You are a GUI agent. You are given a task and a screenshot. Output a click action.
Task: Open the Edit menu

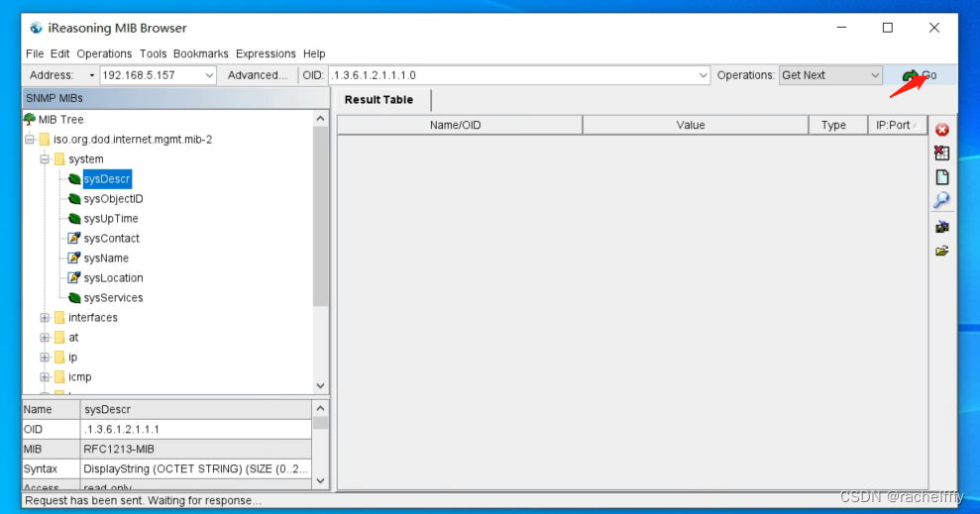[60, 53]
